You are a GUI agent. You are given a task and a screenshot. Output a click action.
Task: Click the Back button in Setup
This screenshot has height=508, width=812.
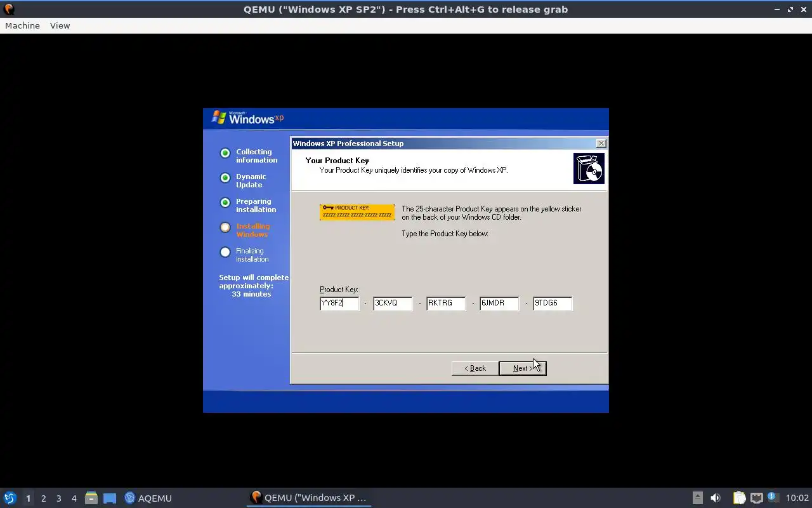pos(475,368)
